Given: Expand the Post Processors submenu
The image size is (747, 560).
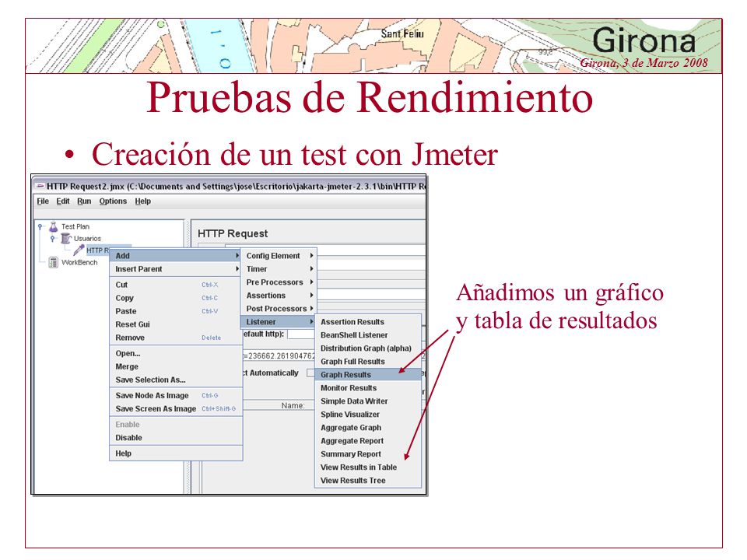Looking at the screenshot, I should pos(279,309).
